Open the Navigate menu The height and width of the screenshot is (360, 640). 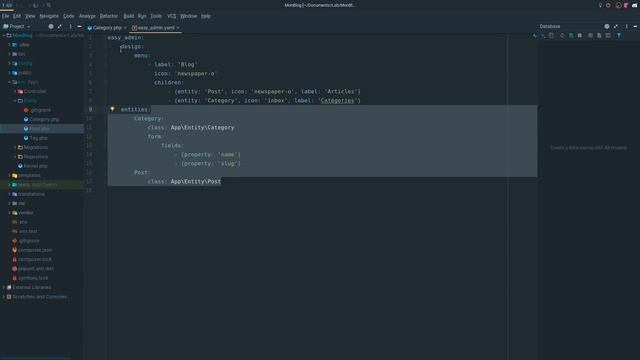point(49,16)
